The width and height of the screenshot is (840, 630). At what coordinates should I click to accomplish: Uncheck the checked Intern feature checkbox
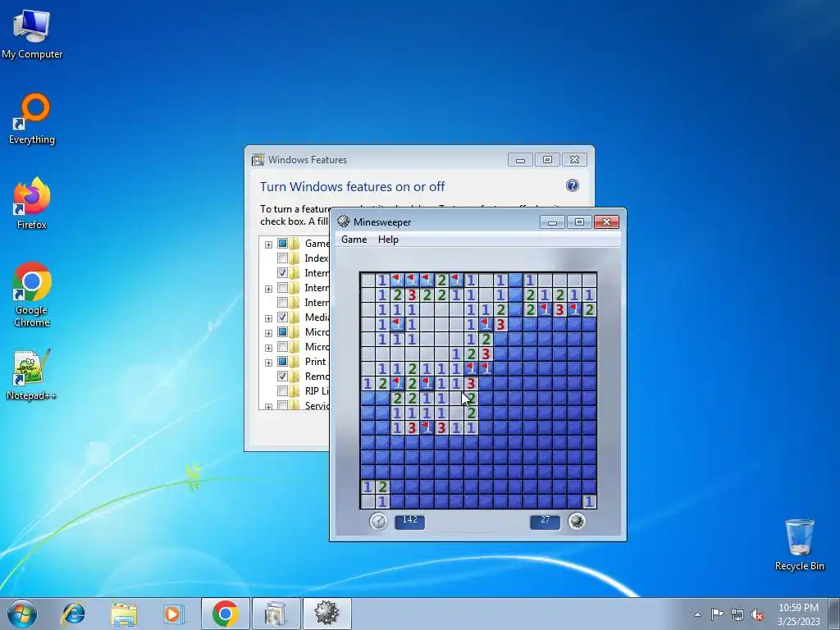(282, 272)
